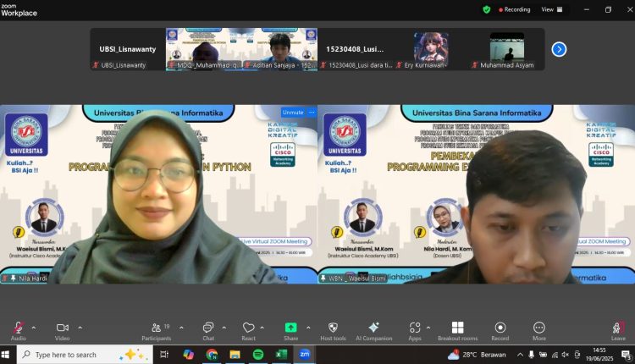
Task: Open the system tray battery icon
Action: click(x=543, y=355)
